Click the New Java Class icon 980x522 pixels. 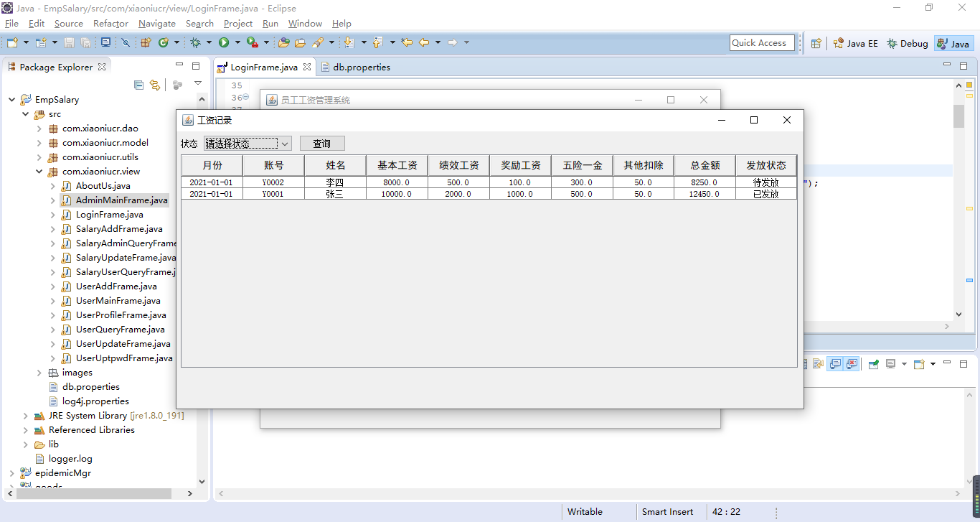tap(164, 42)
